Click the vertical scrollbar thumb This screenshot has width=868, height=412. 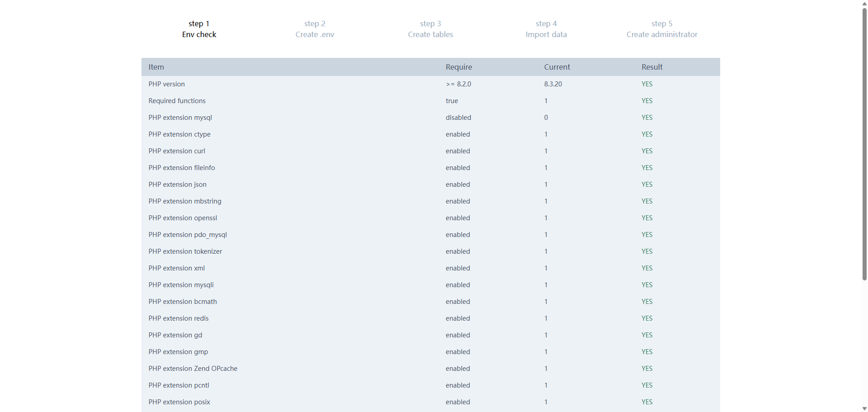point(864,145)
